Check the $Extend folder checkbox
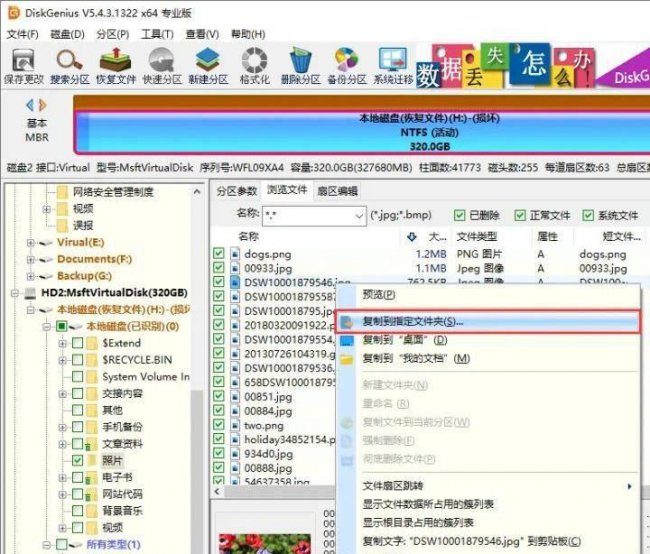 click(77, 343)
